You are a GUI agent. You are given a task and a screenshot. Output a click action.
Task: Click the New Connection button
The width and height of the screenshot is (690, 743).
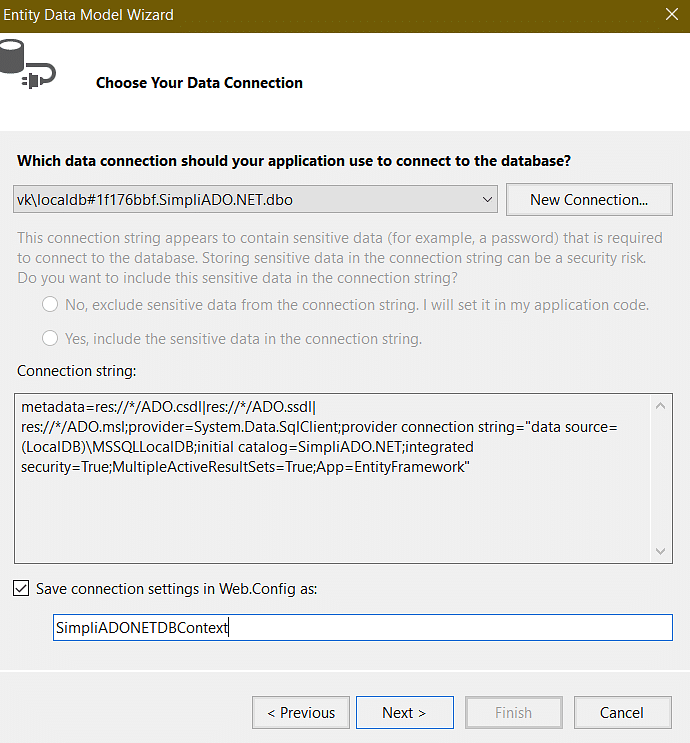tap(589, 199)
